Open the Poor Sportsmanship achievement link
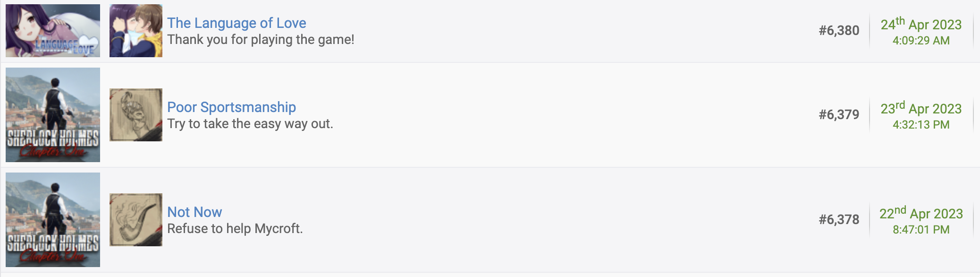This screenshot has width=980, height=277. click(232, 107)
